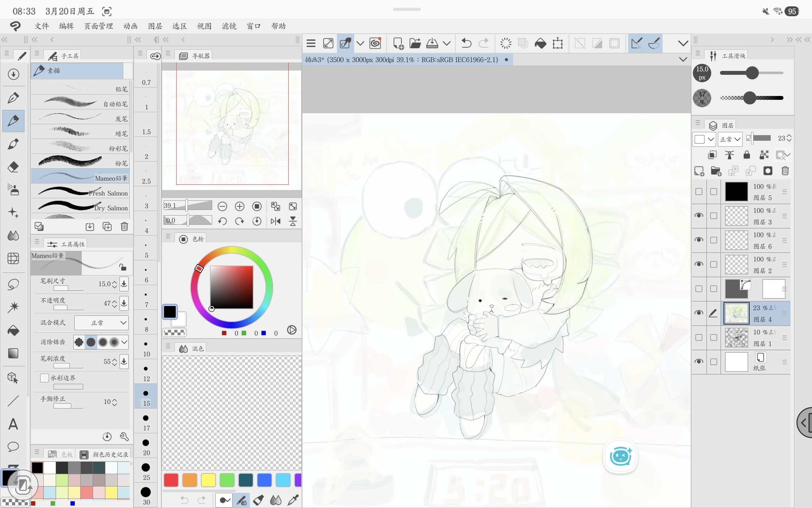Choose brush size 20 preset
812x508 pixels.
click(x=146, y=446)
